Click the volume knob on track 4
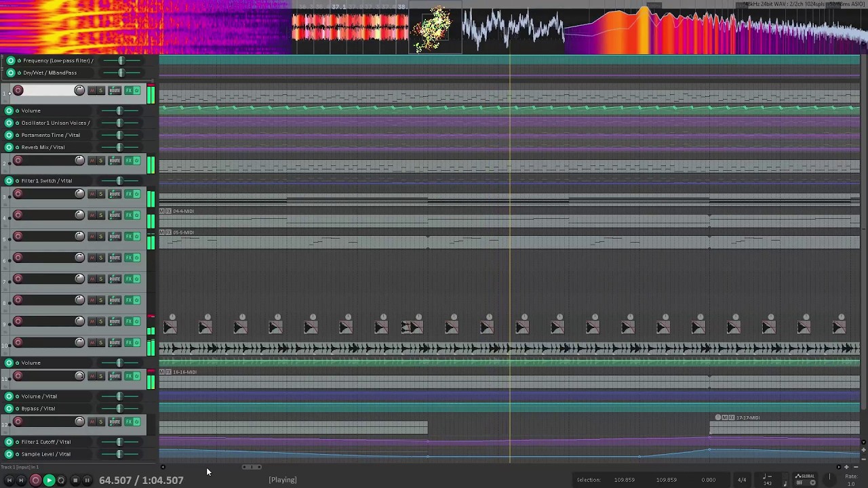868x488 pixels. [79, 215]
